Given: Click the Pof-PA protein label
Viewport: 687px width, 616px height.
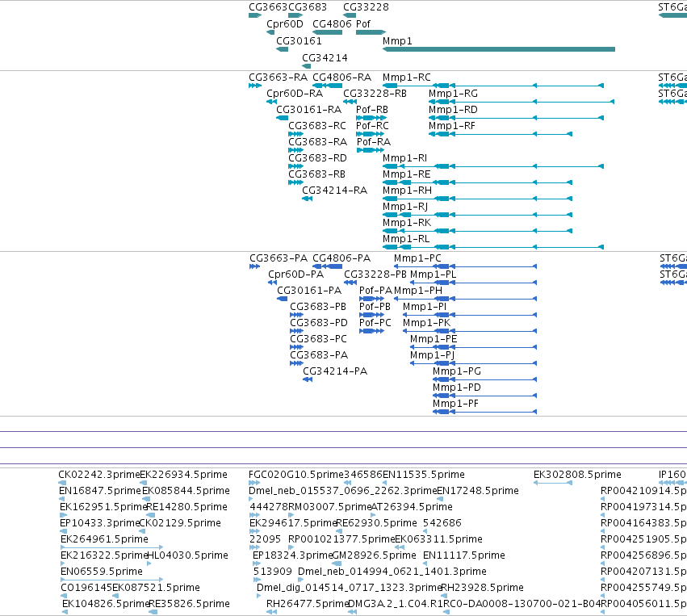Looking at the screenshot, I should coord(375,291).
